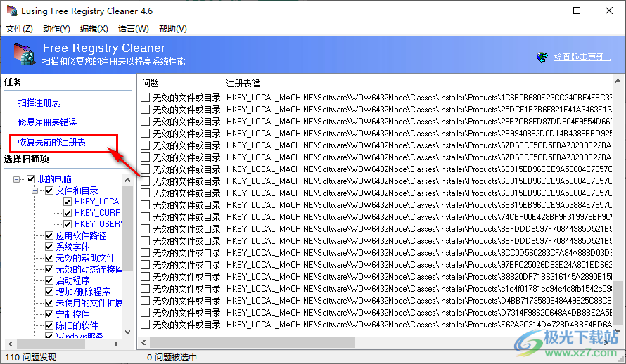The height and width of the screenshot is (364, 626).
Task: Click tree panel scroll right arrow
Action: (x=116, y=344)
